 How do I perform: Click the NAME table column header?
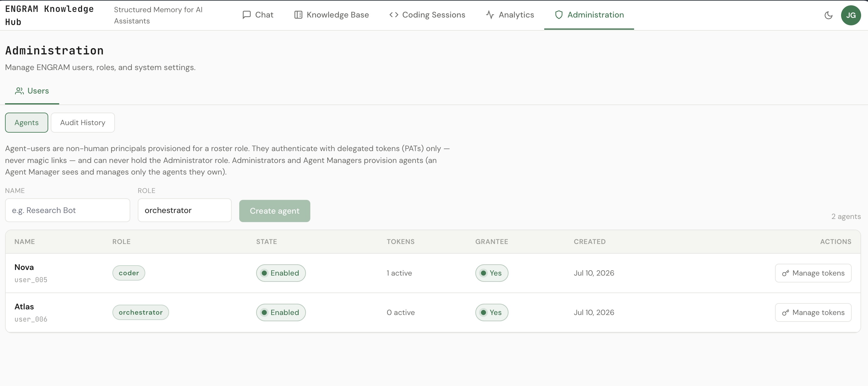tap(25, 241)
